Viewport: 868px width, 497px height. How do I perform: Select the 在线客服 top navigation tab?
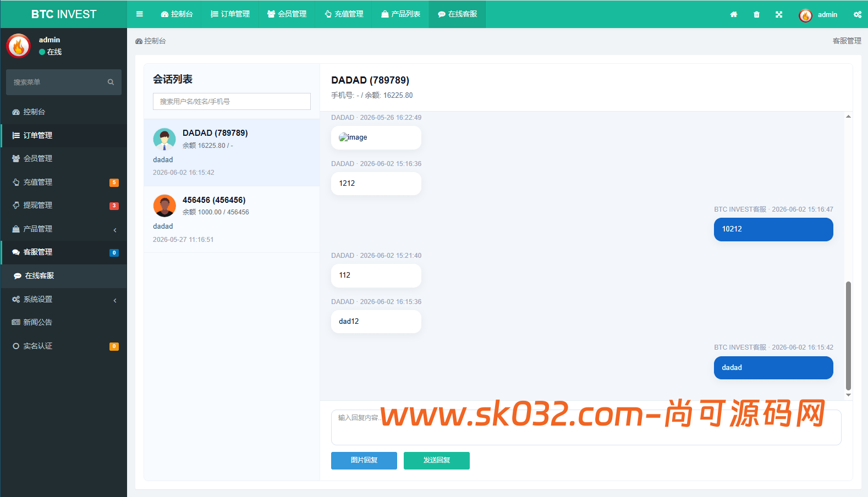point(457,14)
